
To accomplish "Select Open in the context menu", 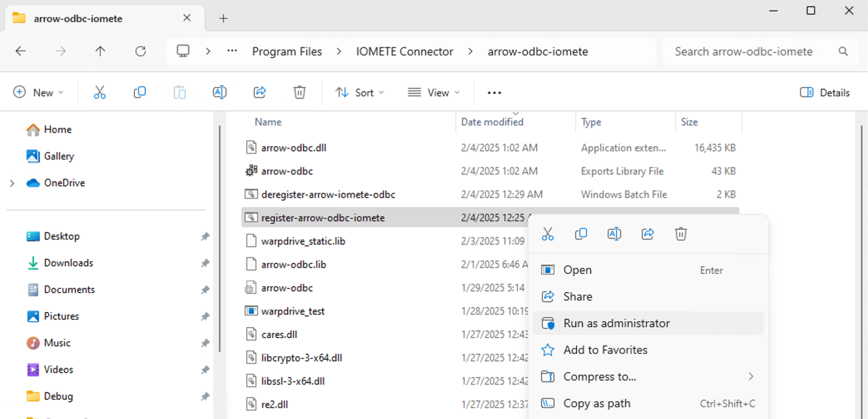I will click(x=648, y=270).
